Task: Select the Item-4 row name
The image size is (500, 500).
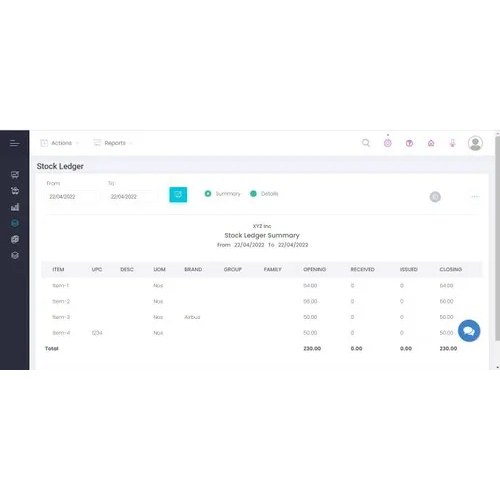Action: pyautogui.click(x=61, y=333)
